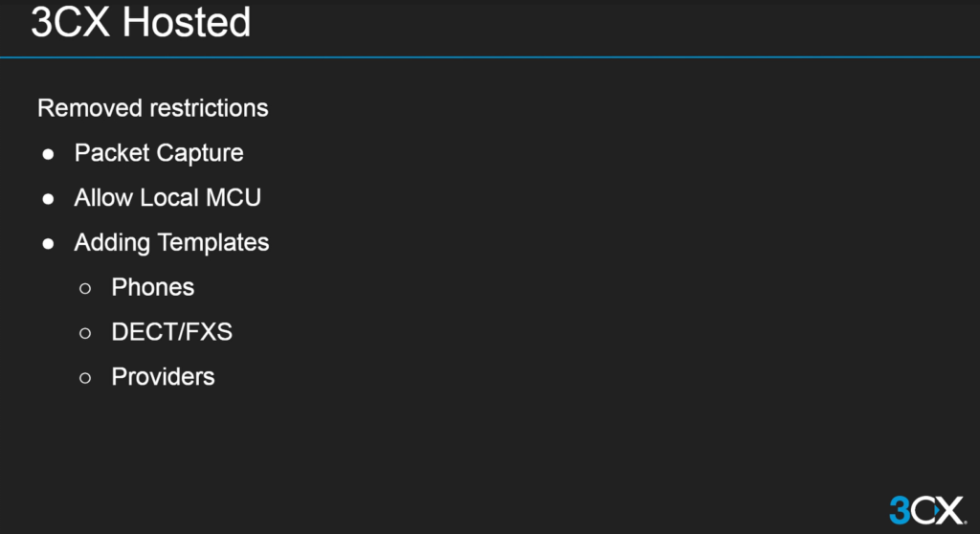
Task: Click the filled bullet beside Packet Capture
Action: (x=48, y=154)
